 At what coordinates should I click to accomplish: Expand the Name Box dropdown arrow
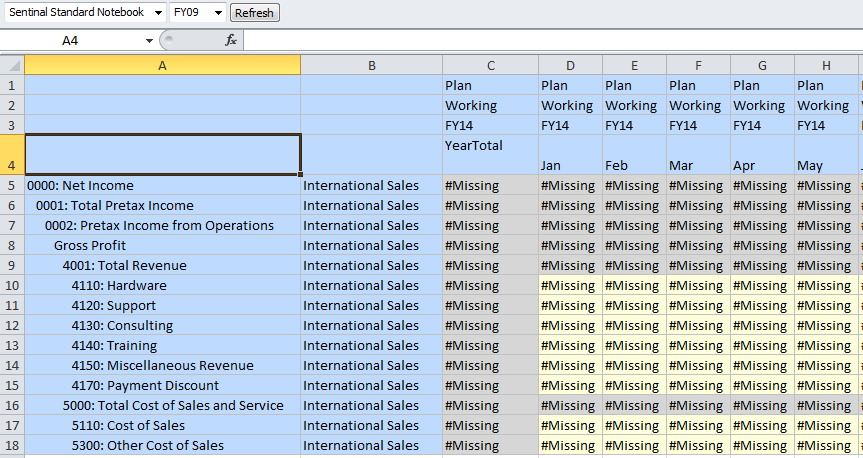[149, 41]
